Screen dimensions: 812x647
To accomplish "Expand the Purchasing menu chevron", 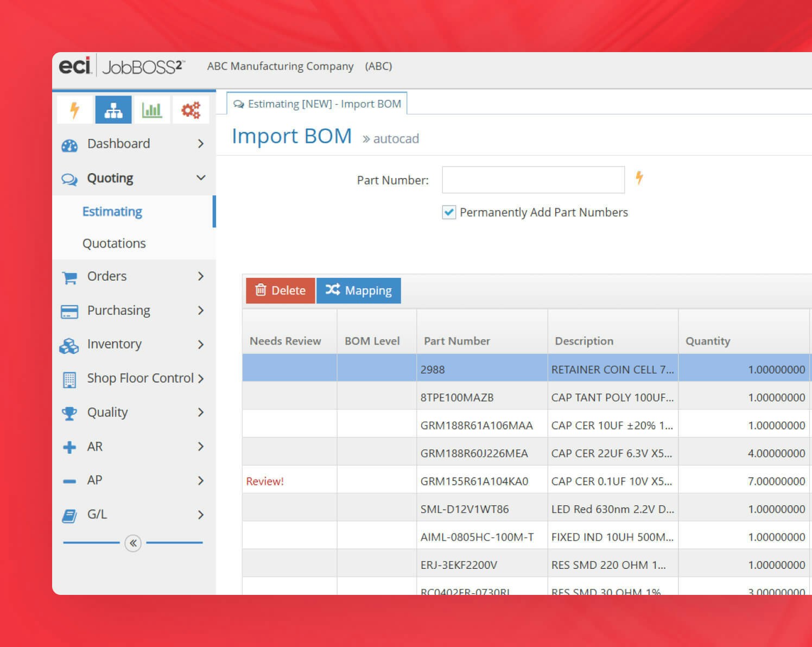I will tap(201, 310).
